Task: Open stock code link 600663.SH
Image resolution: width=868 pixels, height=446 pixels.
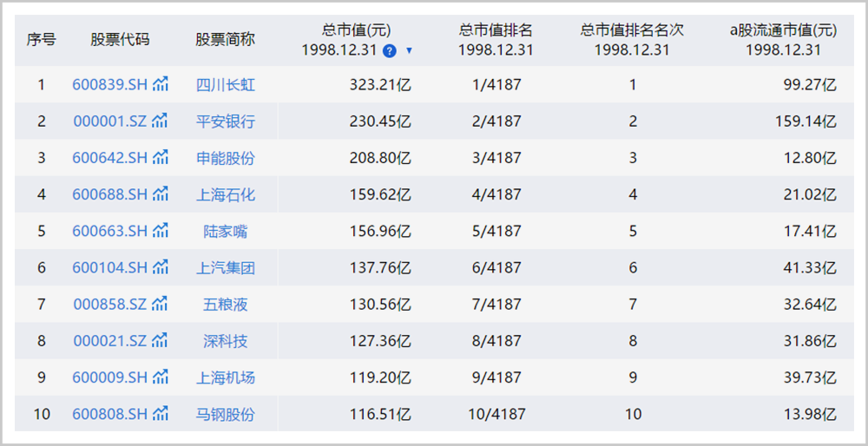Action: coord(110,231)
